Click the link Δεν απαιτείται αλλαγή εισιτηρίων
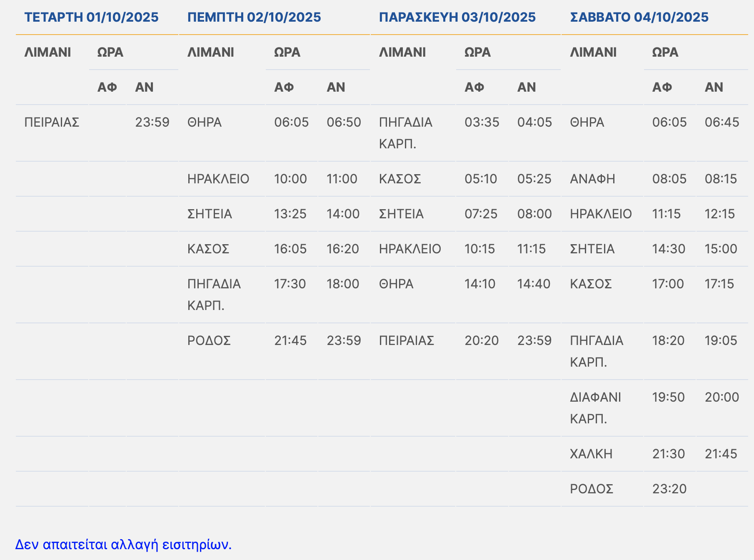 point(123,545)
